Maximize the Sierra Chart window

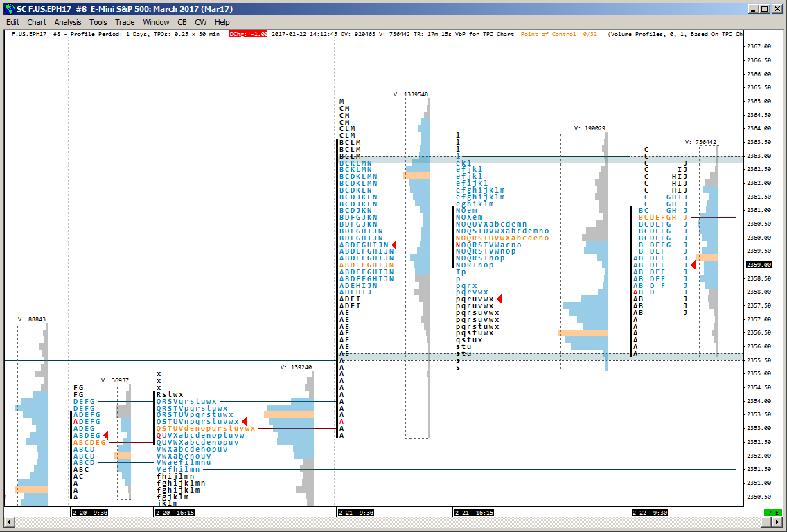click(764, 9)
